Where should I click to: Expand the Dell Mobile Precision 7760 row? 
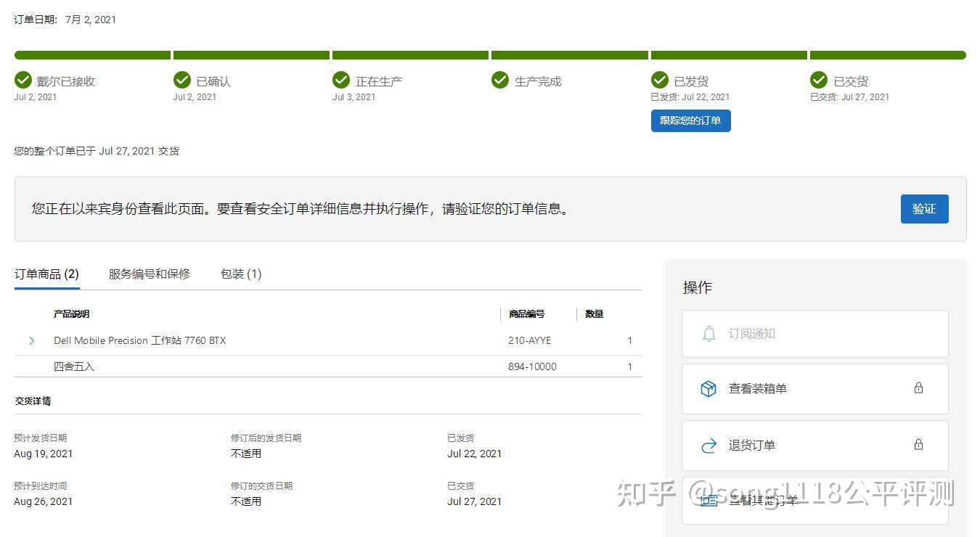(x=31, y=340)
